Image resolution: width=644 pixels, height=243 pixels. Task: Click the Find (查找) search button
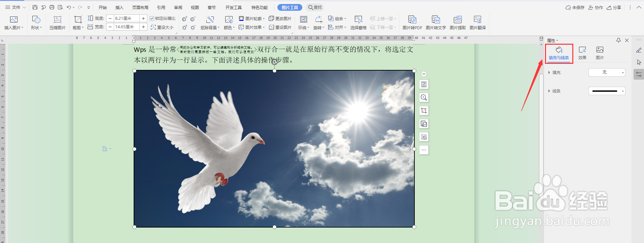(315, 7)
